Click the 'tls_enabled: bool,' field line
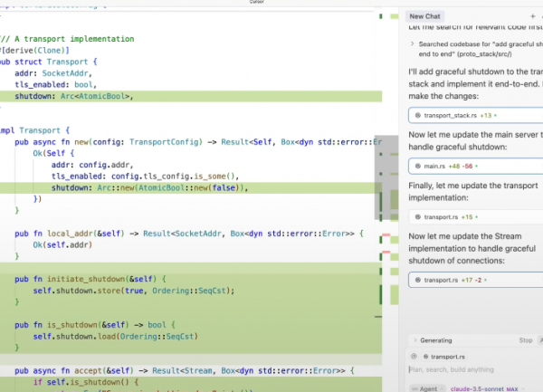The height and width of the screenshot is (392, 543). (x=55, y=84)
